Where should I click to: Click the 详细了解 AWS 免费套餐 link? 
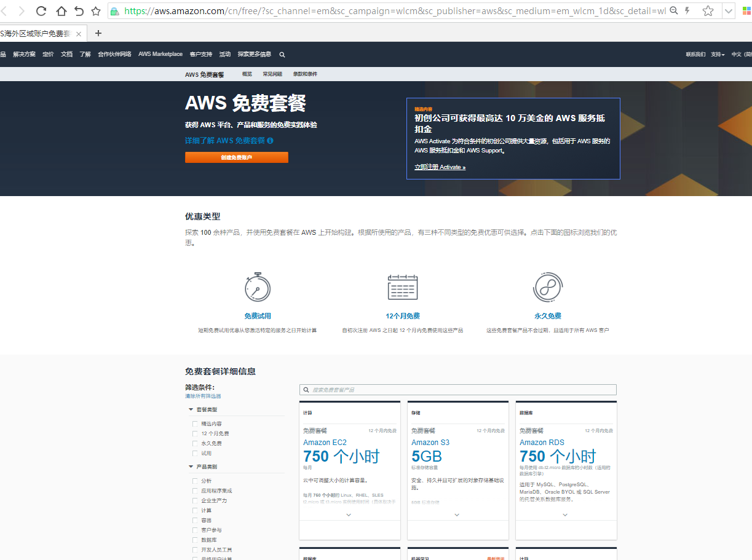click(225, 141)
